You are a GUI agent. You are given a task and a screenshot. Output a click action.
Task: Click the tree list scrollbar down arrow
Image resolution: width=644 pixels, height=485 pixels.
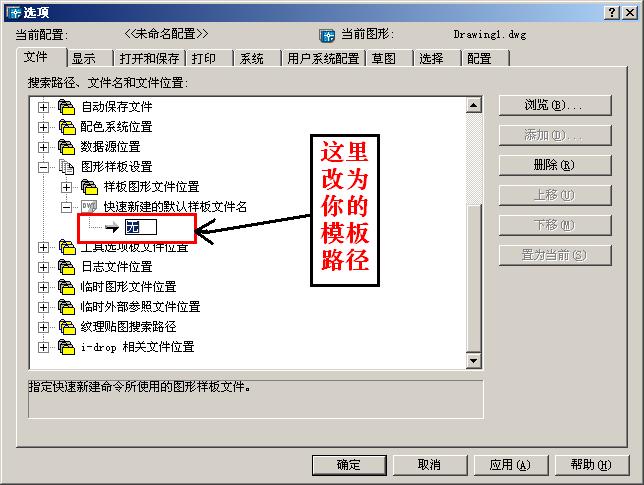(x=474, y=361)
